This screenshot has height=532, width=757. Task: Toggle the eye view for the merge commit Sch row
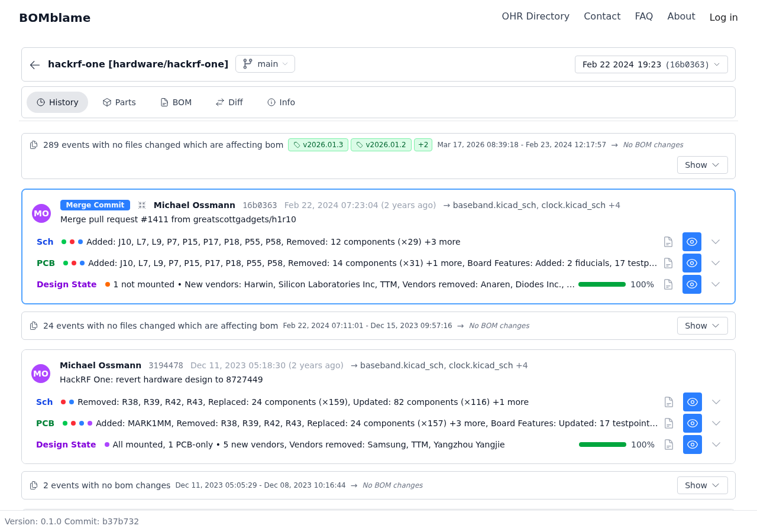(692, 242)
